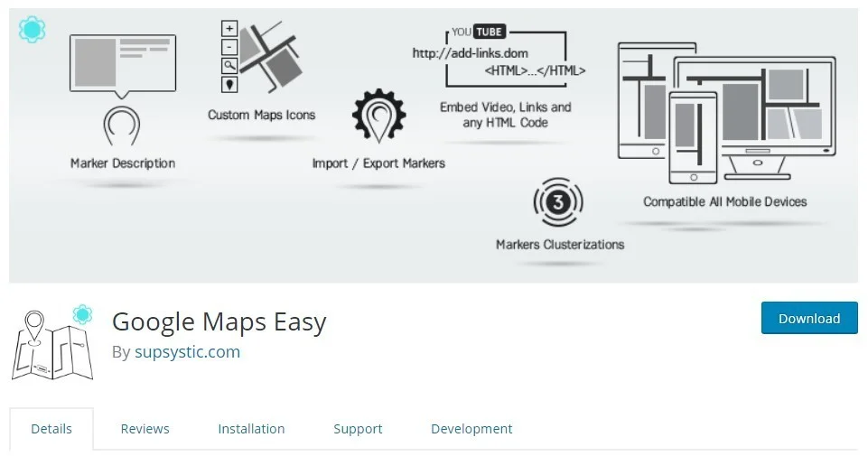Viewport: 868px width, 456px height.
Task: Open the supsystic.com author link
Action: coord(187,352)
